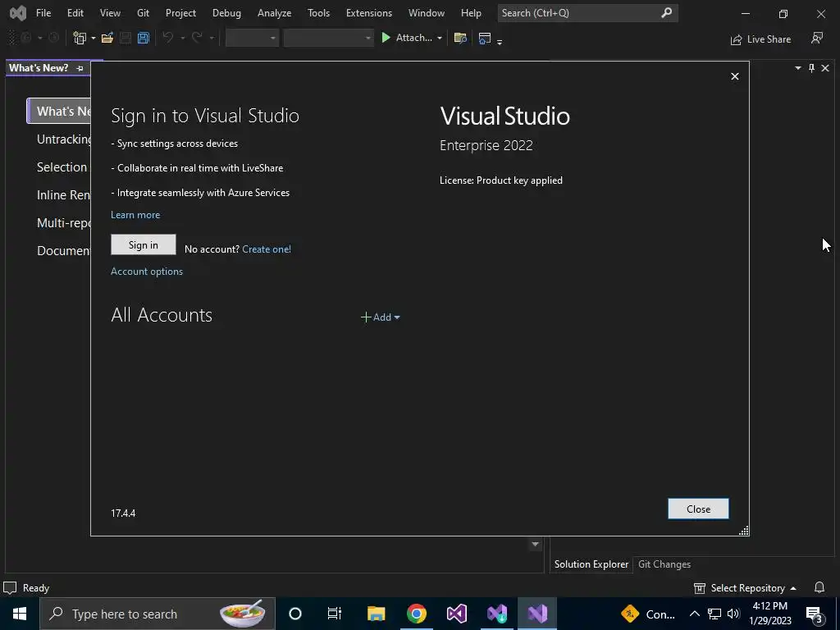The height and width of the screenshot is (630, 840).
Task: Open the Account options link
Action: click(146, 272)
